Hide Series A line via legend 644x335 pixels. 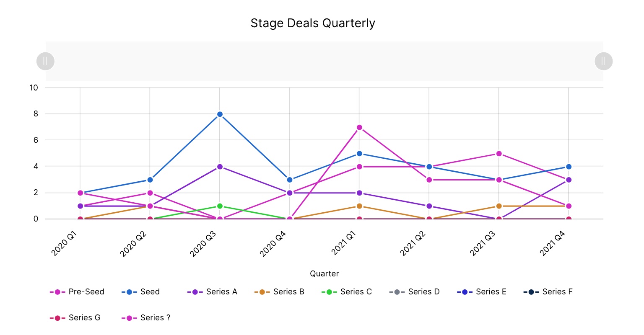212,292
